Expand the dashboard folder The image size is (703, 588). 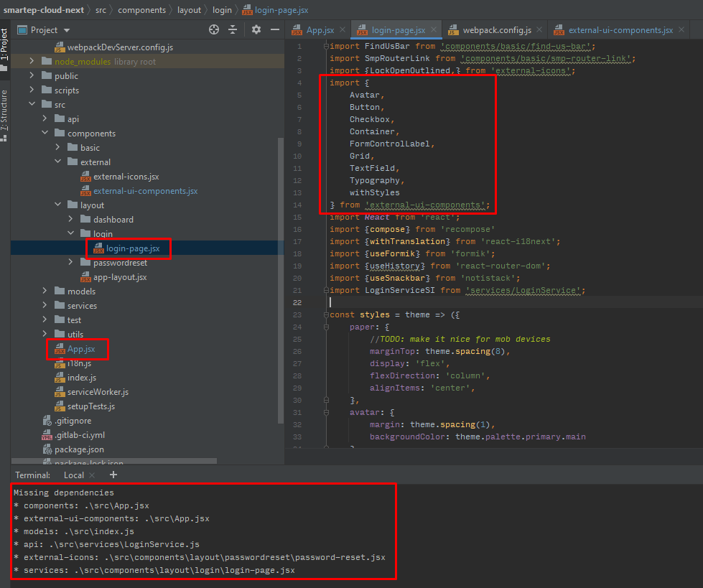70,219
